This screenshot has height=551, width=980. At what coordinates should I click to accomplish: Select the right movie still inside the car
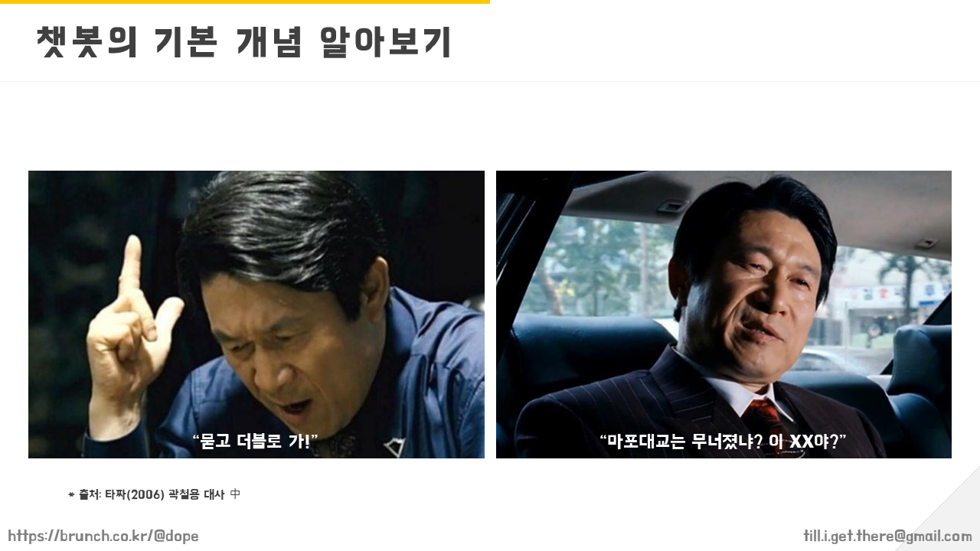click(724, 315)
